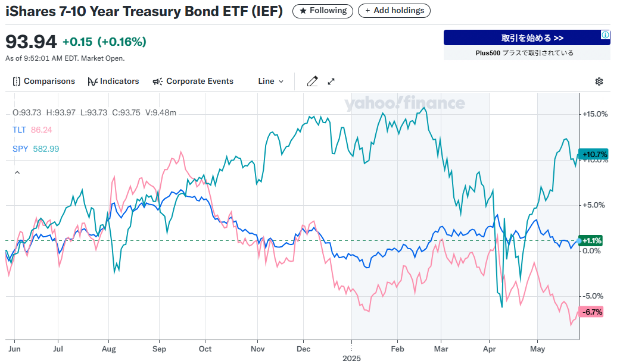The width and height of the screenshot is (620, 364).
Task: Click the 取引を始める trade button
Action: click(x=526, y=37)
